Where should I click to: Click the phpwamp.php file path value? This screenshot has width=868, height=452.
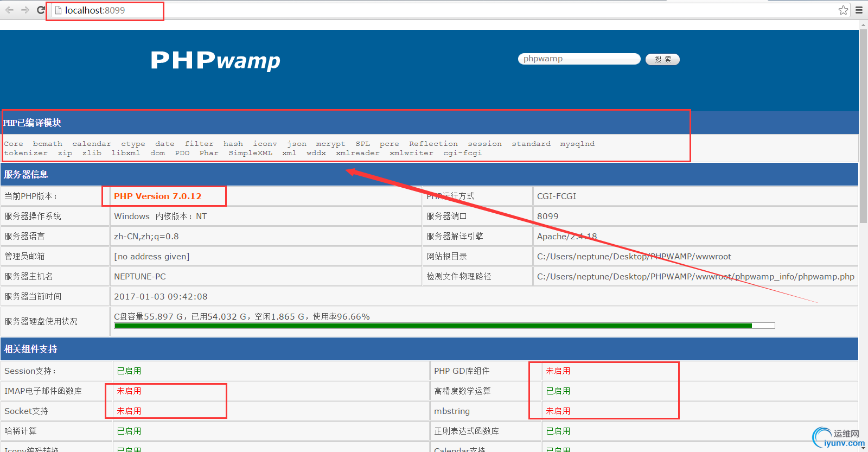click(x=695, y=276)
